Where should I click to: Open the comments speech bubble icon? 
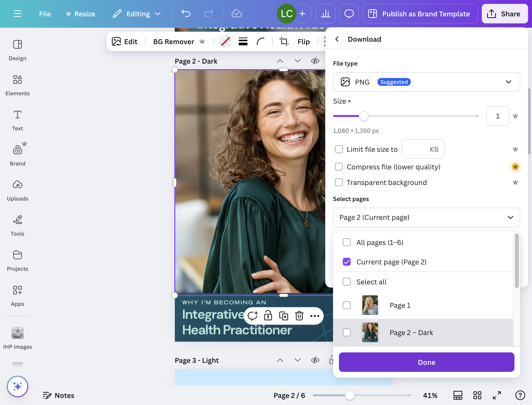click(349, 14)
